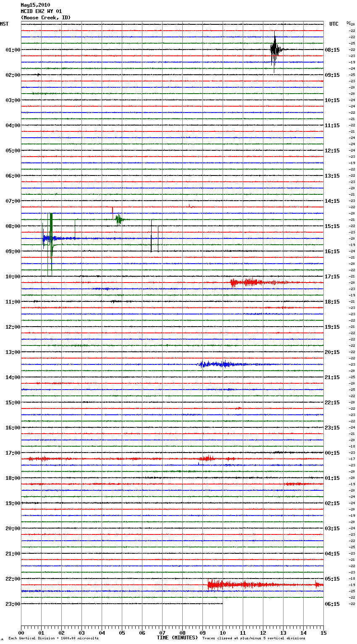Click the station code MCID EHZ WY 01
357x644 pixels.
41,11
